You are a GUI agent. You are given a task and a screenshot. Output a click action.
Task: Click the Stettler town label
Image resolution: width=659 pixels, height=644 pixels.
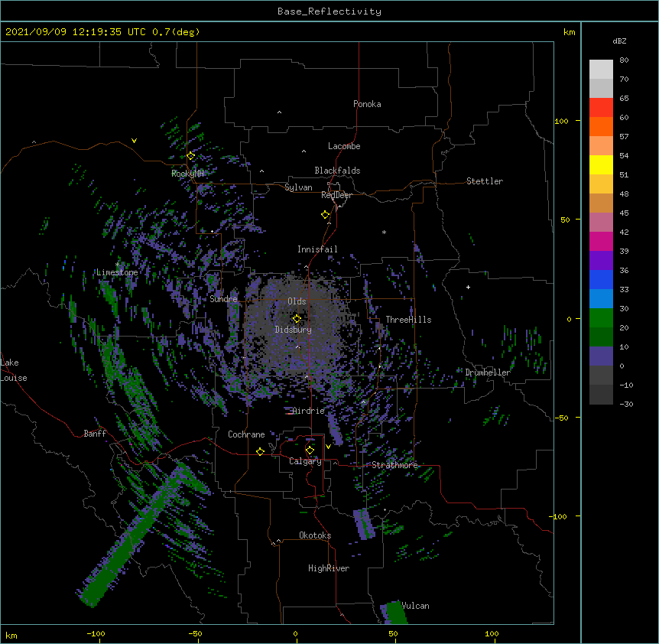pos(485,181)
